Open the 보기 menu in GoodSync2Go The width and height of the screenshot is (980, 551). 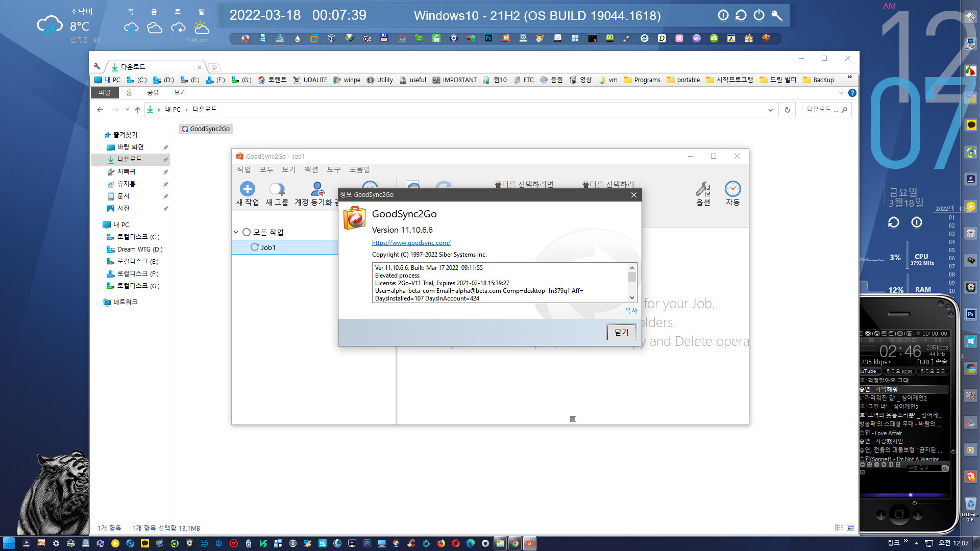coord(288,169)
